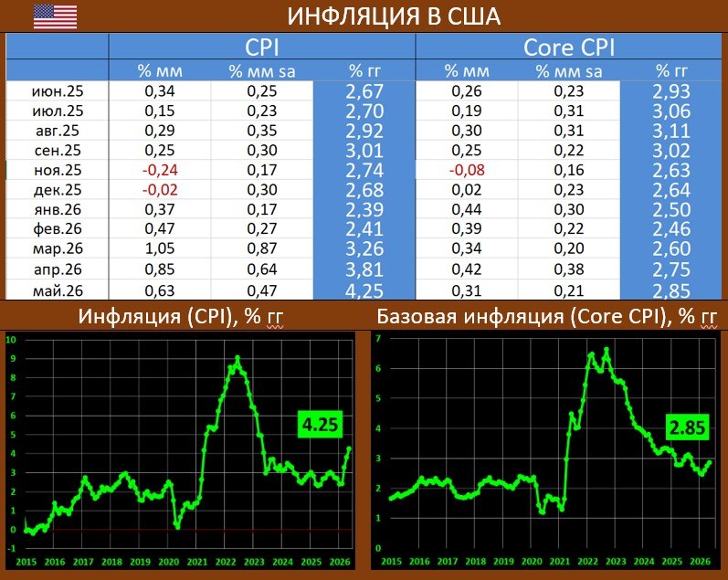The height and width of the screenshot is (580, 728).
Task: Click the US flag icon
Action: point(55,16)
